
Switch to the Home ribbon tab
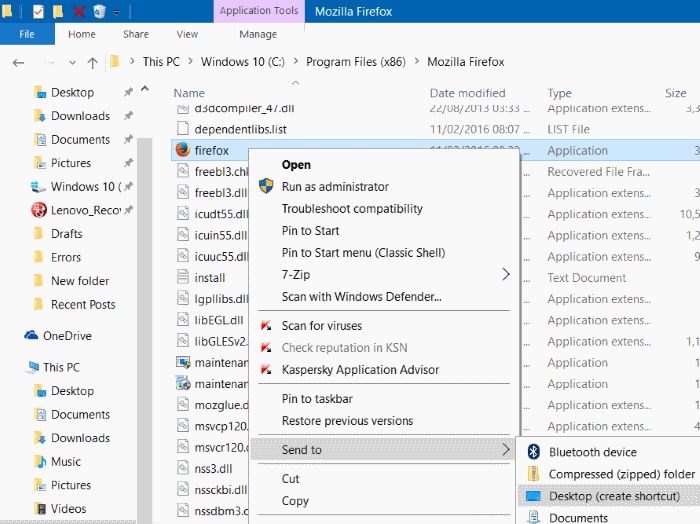[82, 34]
